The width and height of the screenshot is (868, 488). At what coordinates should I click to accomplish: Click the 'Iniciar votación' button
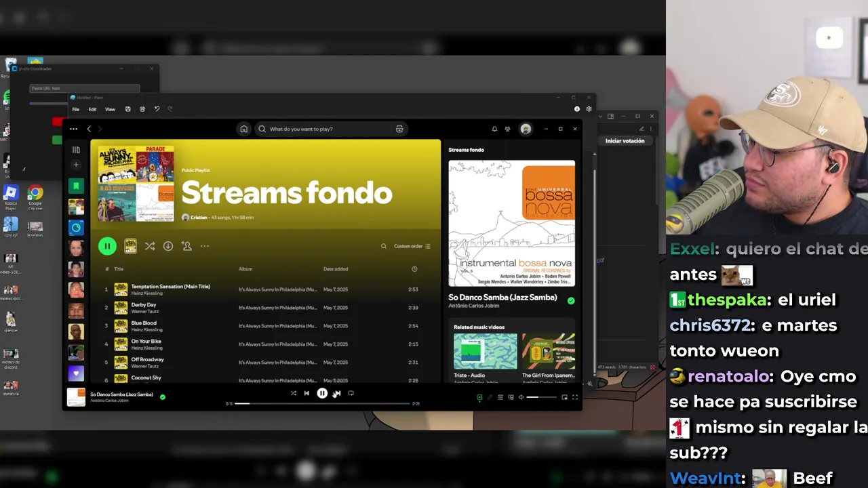point(625,141)
